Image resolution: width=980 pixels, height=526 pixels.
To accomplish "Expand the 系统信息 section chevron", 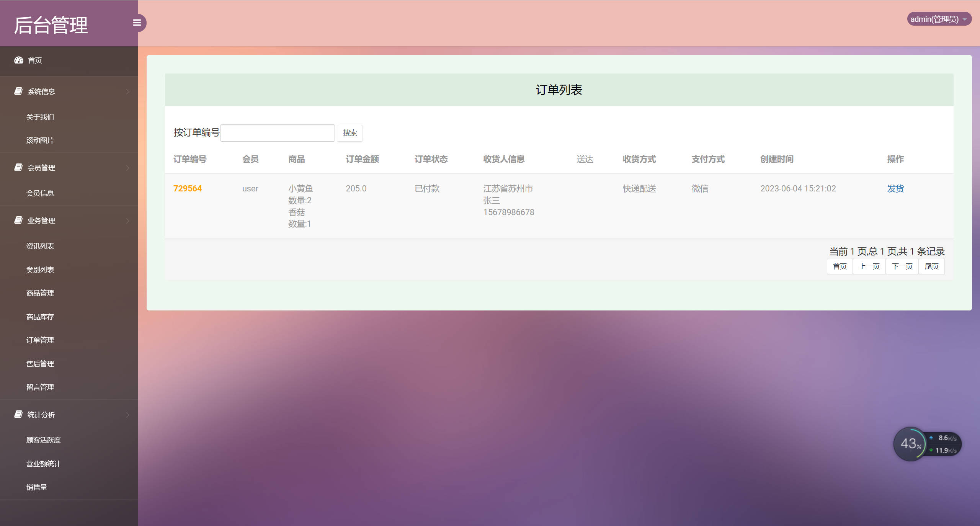I will click(x=127, y=91).
